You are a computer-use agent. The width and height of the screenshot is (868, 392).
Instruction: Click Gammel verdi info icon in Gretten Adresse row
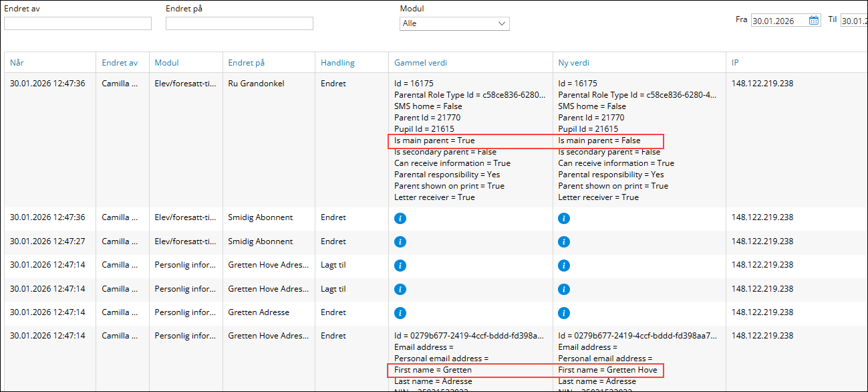(x=400, y=313)
